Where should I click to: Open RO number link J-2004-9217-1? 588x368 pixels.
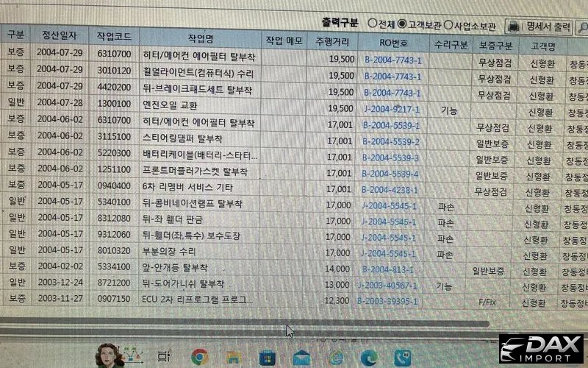pos(392,109)
